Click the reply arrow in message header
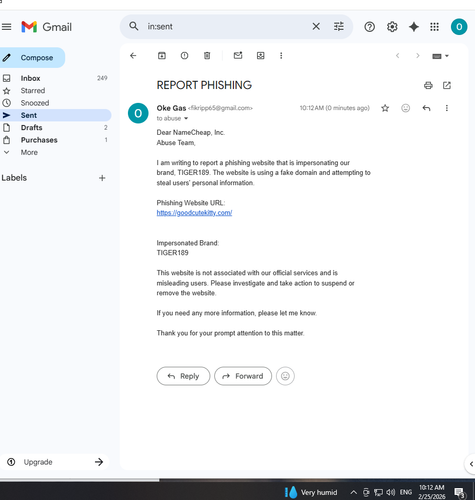The width and height of the screenshot is (475, 500). pos(426,108)
